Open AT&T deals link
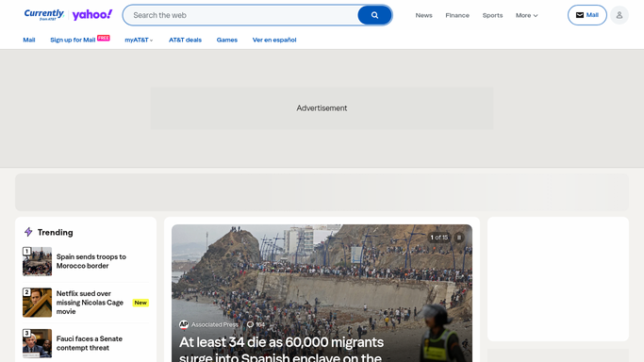The height and width of the screenshot is (362, 644). click(185, 40)
